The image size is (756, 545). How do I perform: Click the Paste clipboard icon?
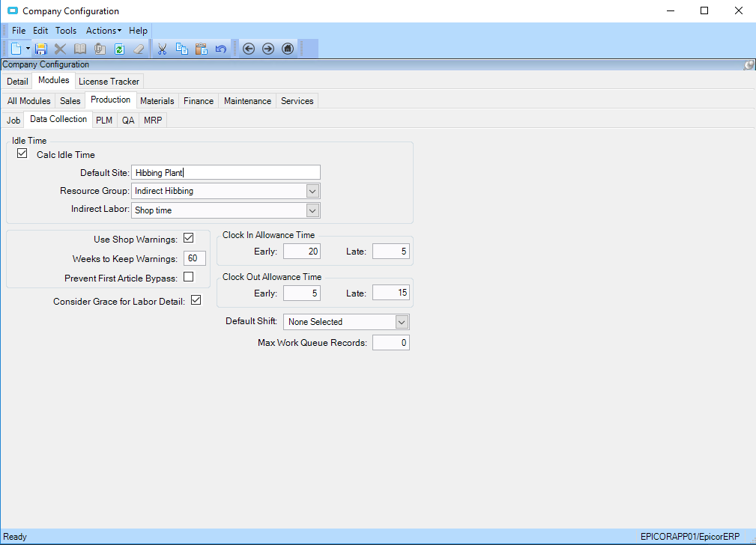(x=201, y=49)
